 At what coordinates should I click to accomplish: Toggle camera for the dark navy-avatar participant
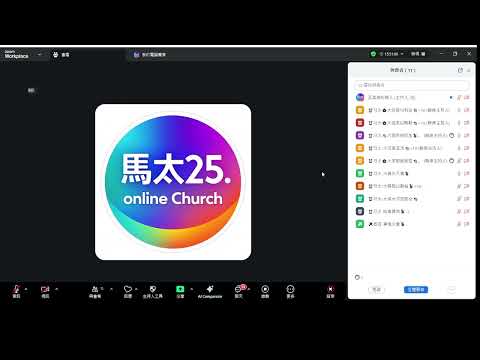point(467,211)
